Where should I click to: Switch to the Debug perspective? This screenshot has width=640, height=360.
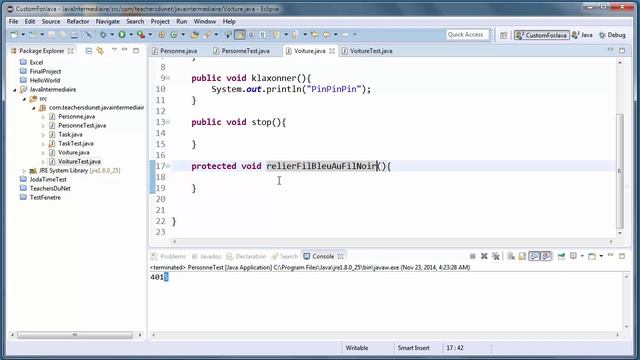(612, 35)
